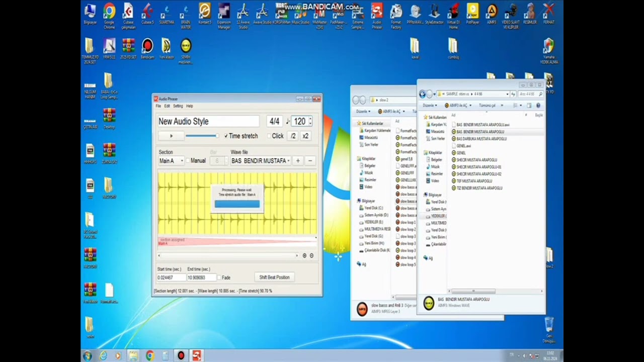Remove the wave file with minus button

[x=310, y=161]
